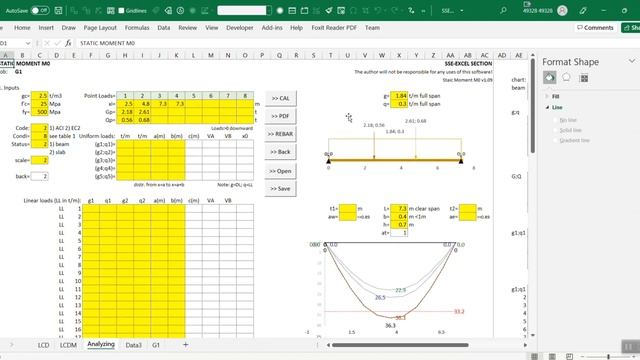640x360 pixels.
Task: Open the Insert ribbon tab
Action: click(46, 28)
